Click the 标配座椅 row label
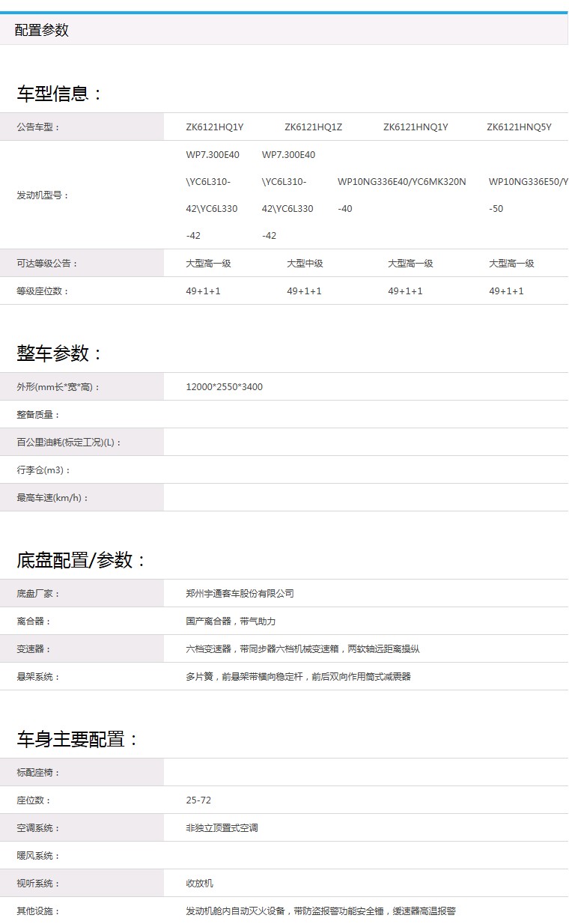The image size is (569, 924). (38, 773)
